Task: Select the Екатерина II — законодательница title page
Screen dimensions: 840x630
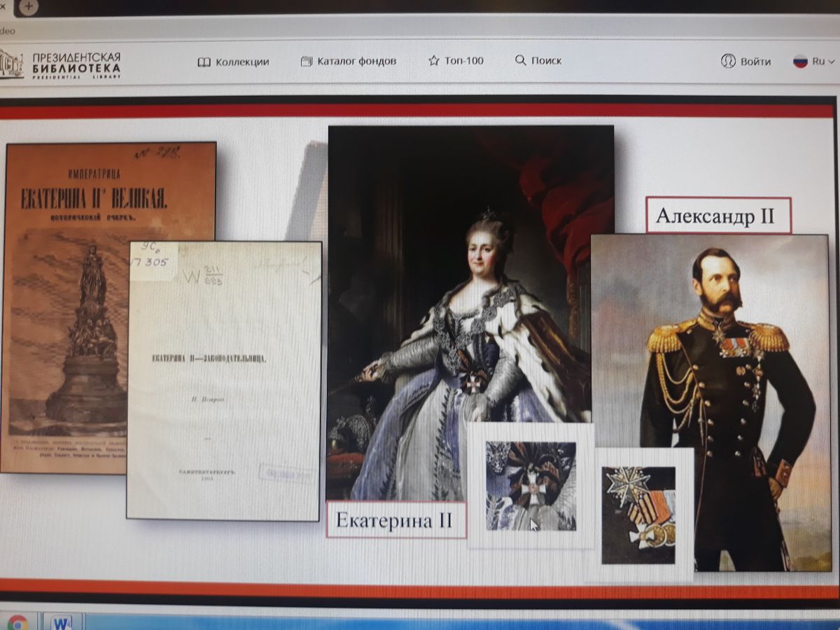Action: [x=223, y=380]
